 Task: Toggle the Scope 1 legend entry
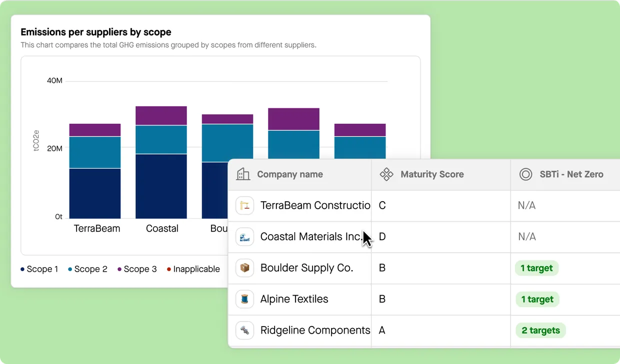pos(42,269)
